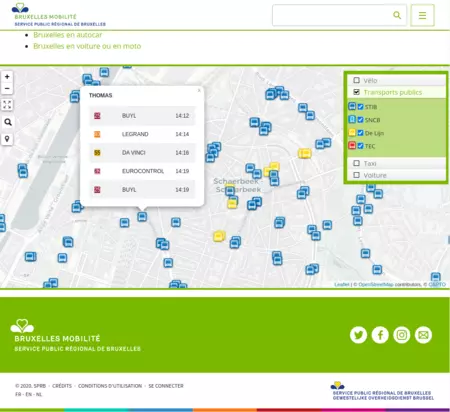Click the Voiture layer label
Screen dimensions: 450x412
point(375,175)
